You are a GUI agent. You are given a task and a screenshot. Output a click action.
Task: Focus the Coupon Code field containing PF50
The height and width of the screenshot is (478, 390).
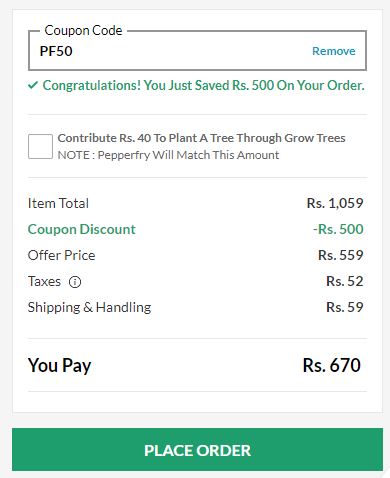tap(197, 51)
